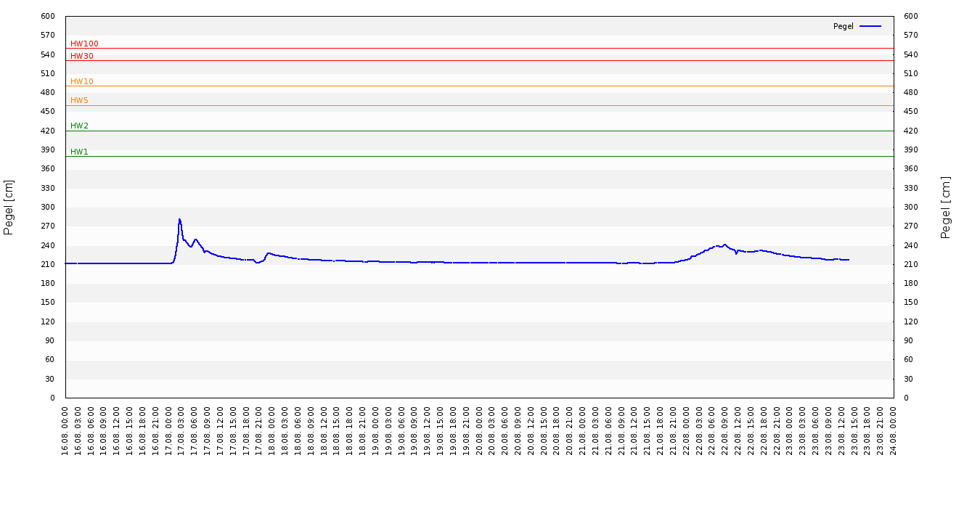Screen dimensions: 980x508
Task: Click the HW30 threshold label
Action: pos(82,56)
